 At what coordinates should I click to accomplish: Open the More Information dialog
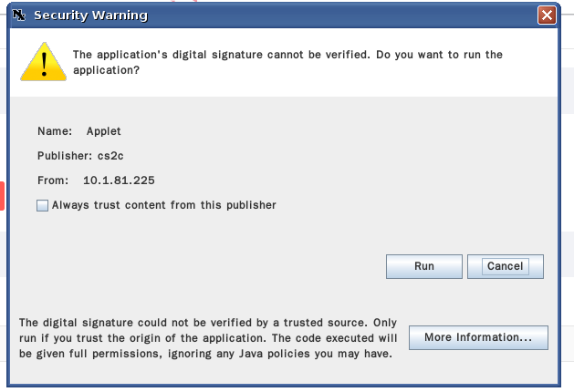(x=478, y=337)
